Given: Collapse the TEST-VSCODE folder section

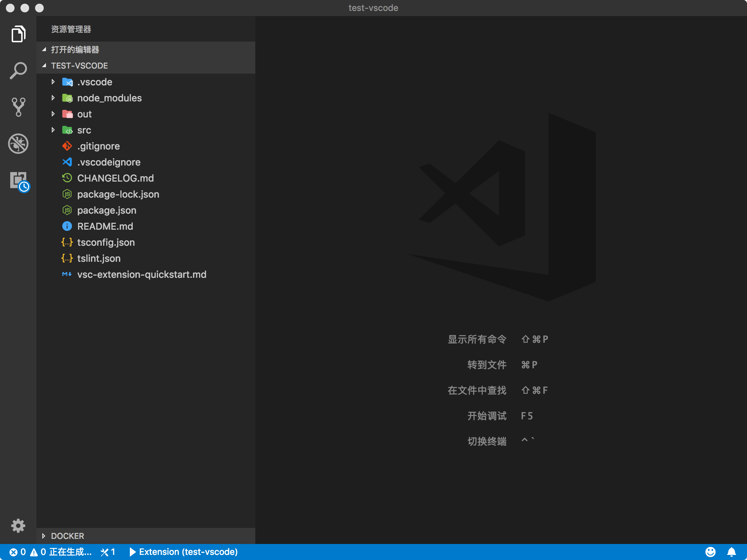Looking at the screenshot, I should click(79, 66).
